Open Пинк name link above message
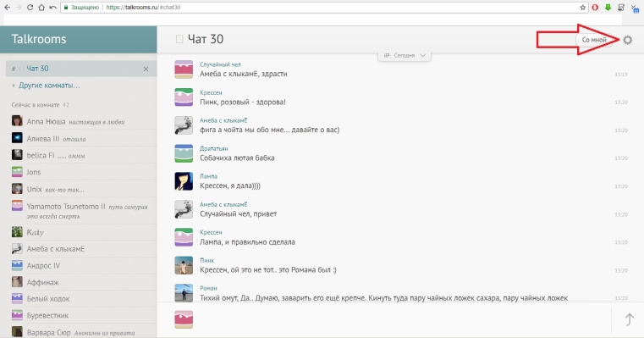Screen dimensions: 644x338 coord(206,260)
